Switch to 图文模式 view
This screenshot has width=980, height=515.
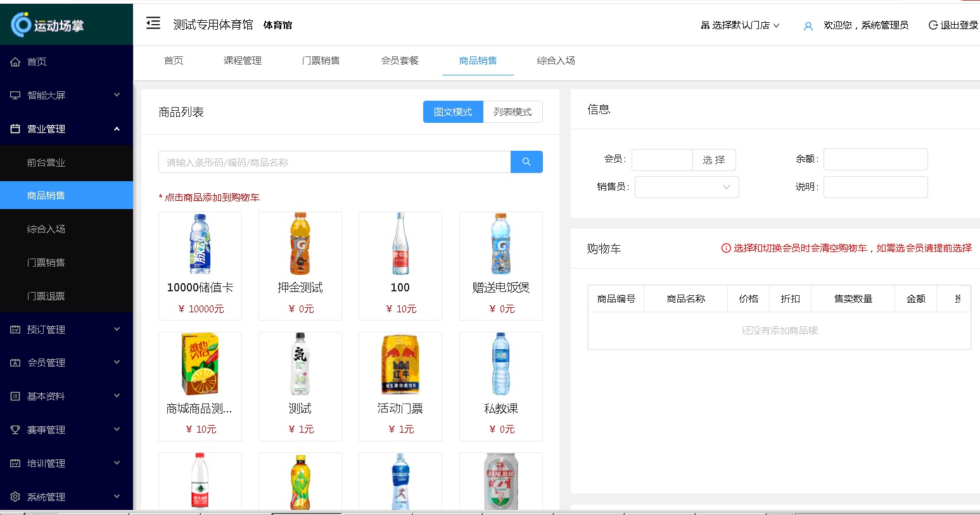point(453,112)
